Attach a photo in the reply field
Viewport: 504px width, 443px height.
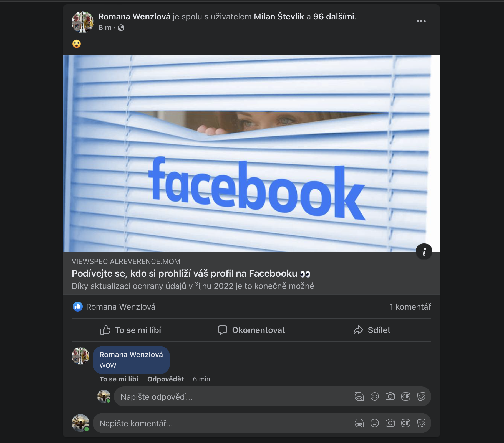[x=390, y=397]
